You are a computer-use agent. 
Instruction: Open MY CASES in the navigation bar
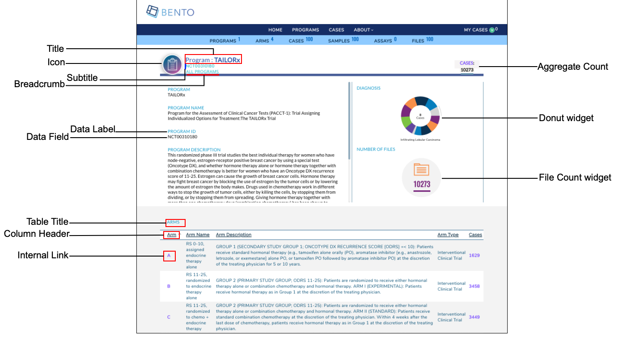click(476, 30)
